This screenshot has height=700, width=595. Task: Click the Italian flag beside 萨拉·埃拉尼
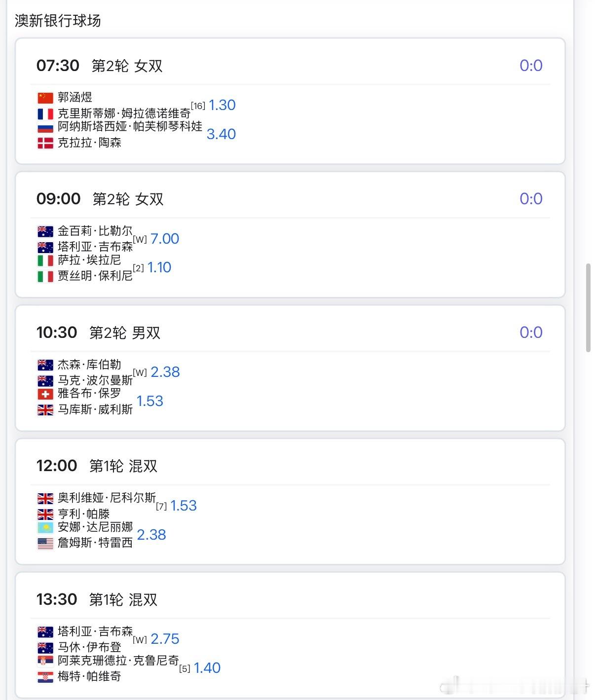tap(45, 260)
